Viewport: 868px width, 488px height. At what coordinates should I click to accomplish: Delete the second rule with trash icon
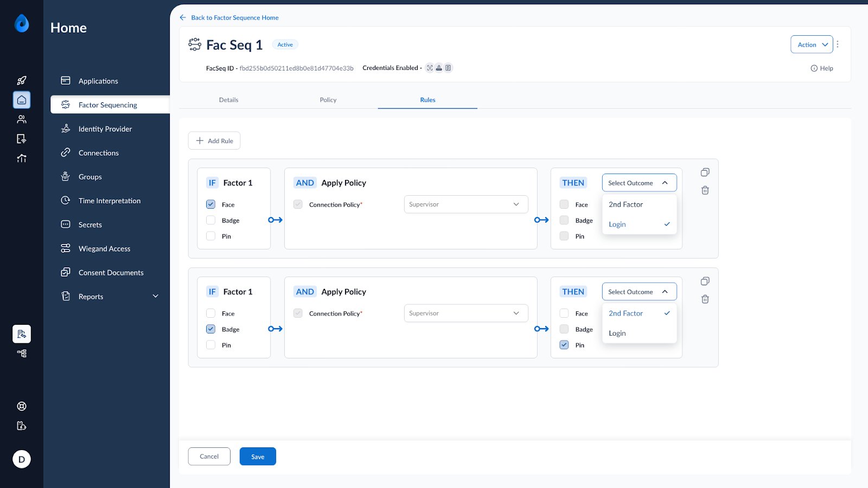[705, 299]
